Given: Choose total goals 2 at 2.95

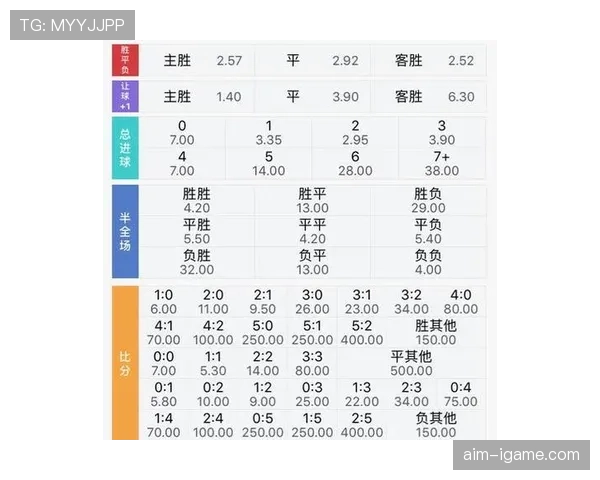Looking at the screenshot, I should 355,133.
